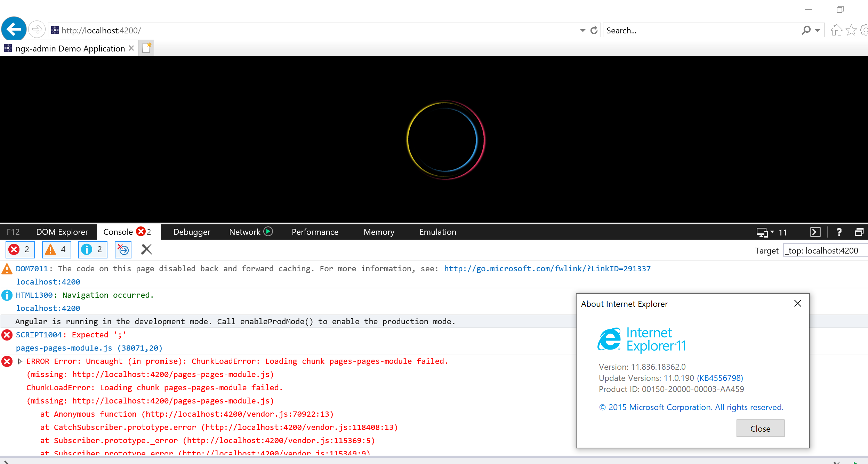868x464 pixels.
Task: Close the ngx-admin Demo Application tab
Action: coord(131,48)
